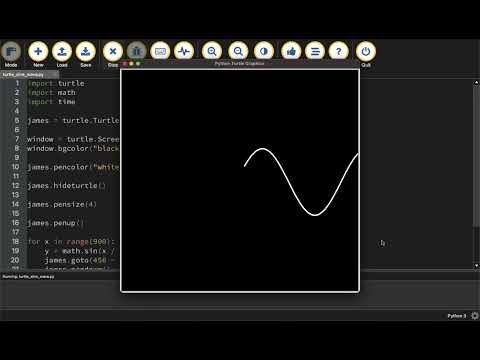This screenshot has height=360, width=480.
Task: Stop the running script
Action: pos(113,51)
